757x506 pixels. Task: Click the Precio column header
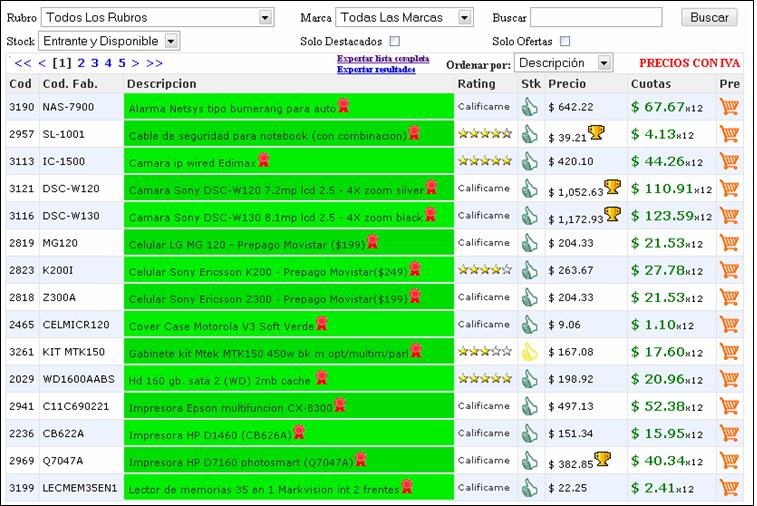pos(567,84)
